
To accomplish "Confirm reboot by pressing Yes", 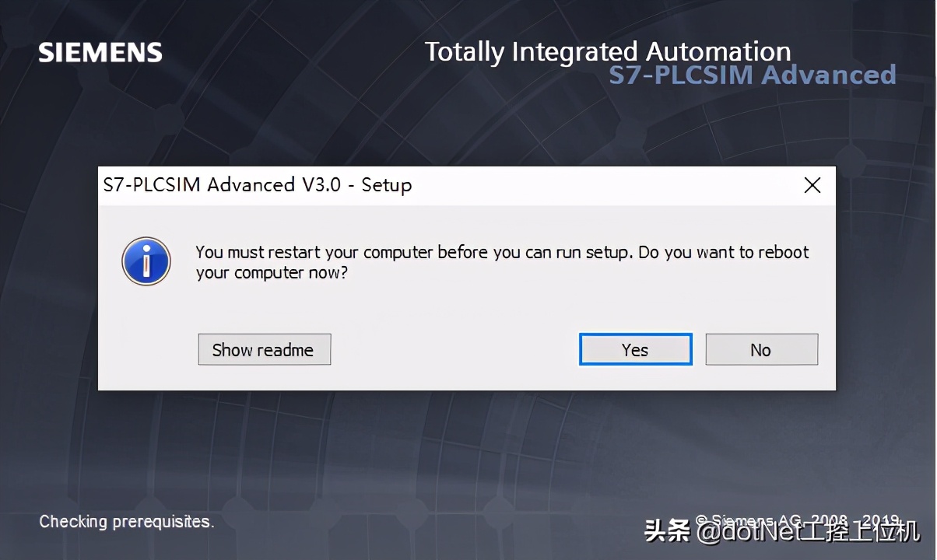I will pyautogui.click(x=635, y=350).
